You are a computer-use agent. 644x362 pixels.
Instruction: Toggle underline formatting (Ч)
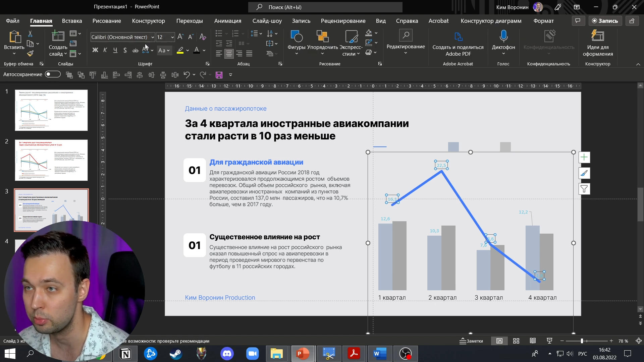115,50
